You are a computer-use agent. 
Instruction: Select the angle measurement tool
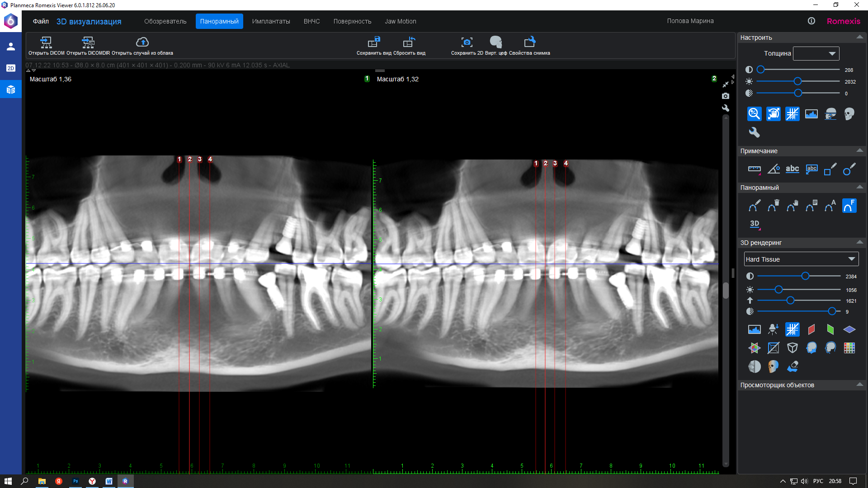(x=773, y=169)
